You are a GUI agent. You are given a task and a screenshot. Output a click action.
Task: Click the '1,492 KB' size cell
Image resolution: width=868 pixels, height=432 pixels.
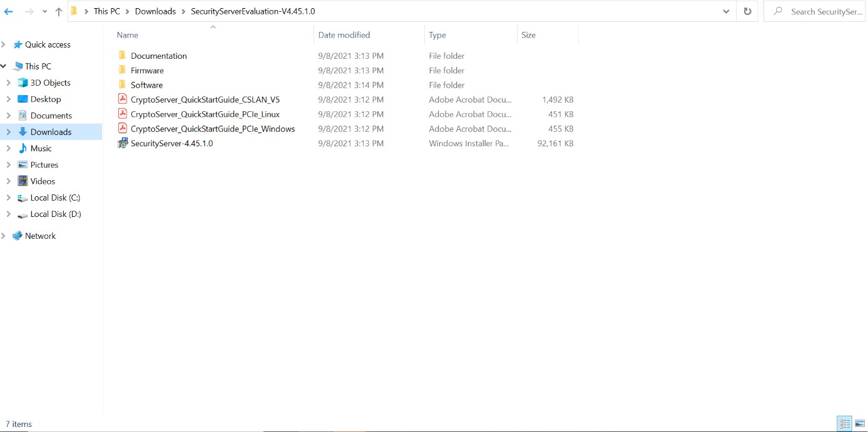(558, 99)
